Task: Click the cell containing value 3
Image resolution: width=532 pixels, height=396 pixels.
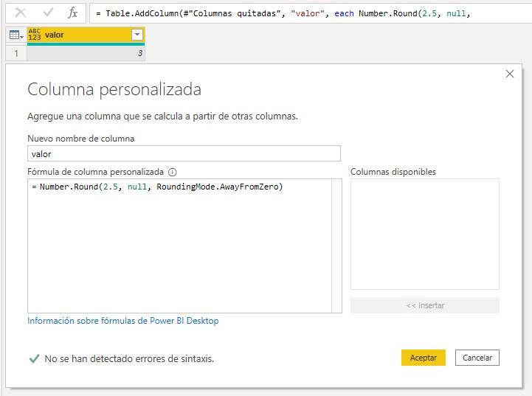Action: click(x=86, y=53)
